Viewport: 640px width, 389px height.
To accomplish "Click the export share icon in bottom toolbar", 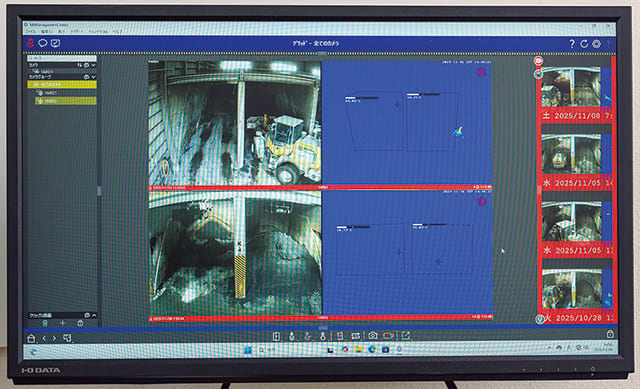I will [x=405, y=336].
